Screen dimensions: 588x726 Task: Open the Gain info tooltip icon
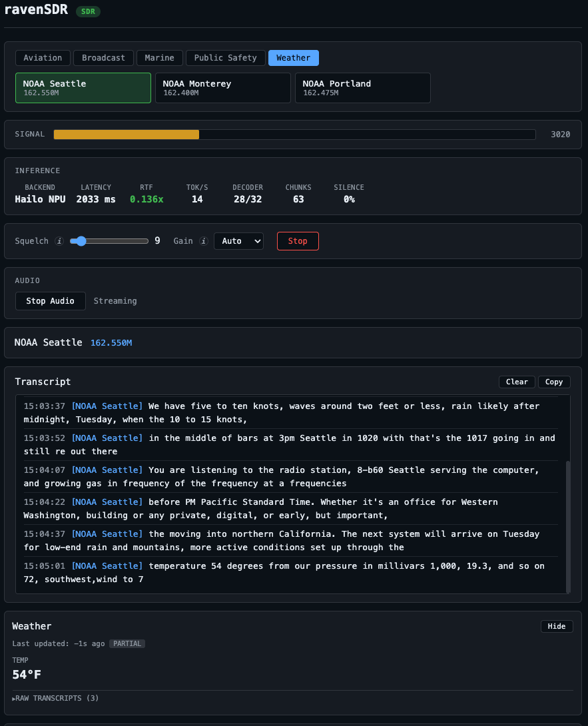203,241
